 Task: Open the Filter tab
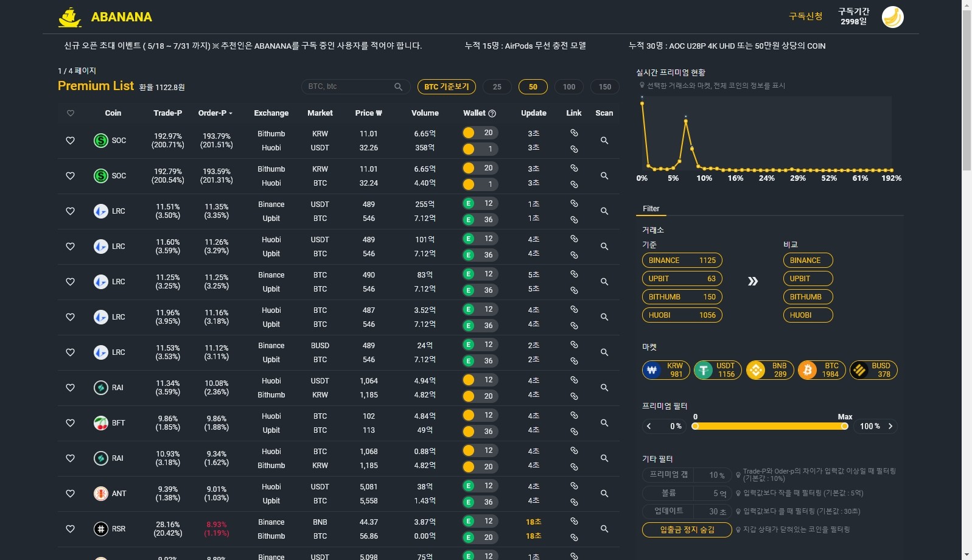point(651,209)
